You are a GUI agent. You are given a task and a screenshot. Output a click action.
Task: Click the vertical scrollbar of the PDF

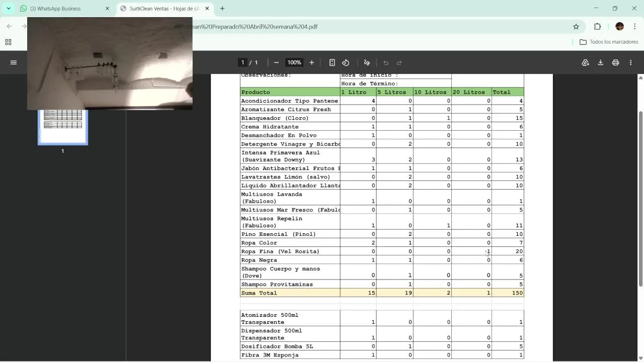pos(640,199)
